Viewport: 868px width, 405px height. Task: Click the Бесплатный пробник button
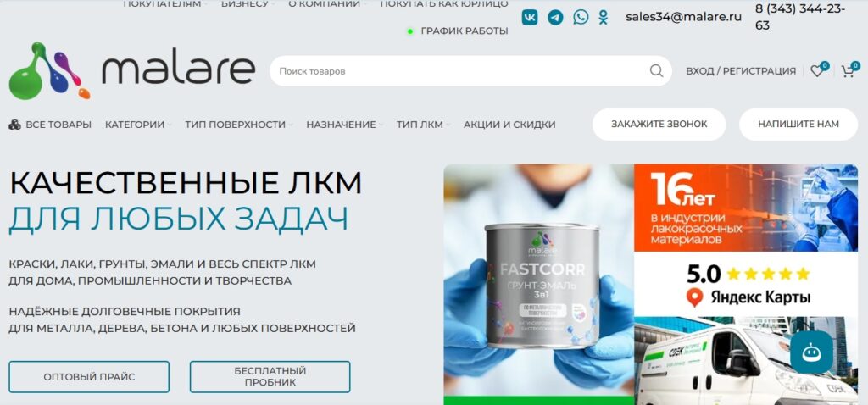(x=270, y=377)
